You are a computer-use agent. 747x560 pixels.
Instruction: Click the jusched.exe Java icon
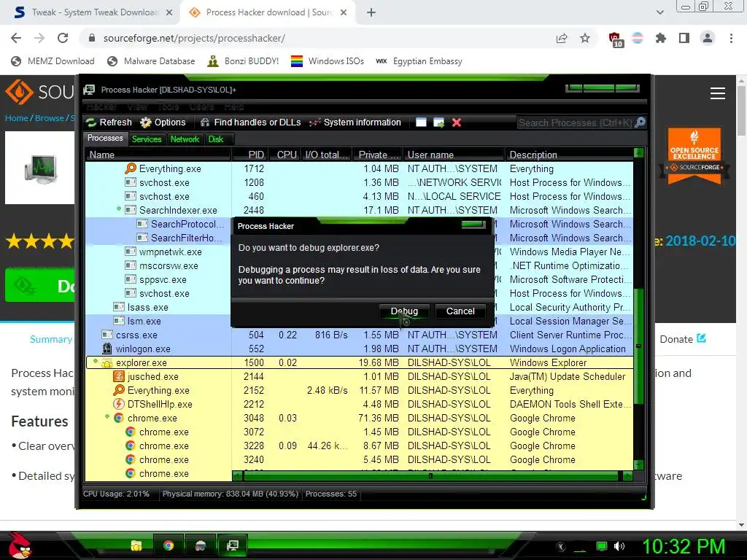(119, 377)
